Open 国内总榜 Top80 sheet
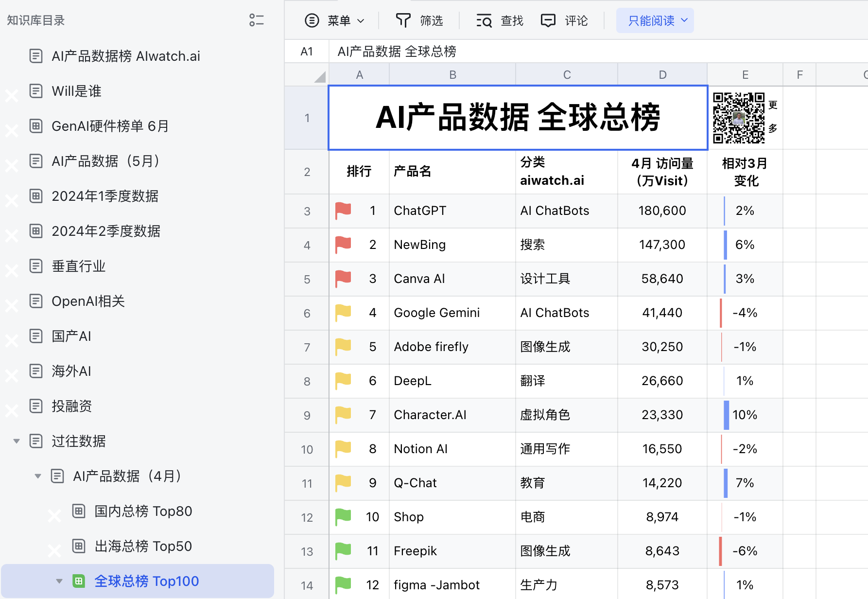This screenshot has height=599, width=868. [x=143, y=511]
